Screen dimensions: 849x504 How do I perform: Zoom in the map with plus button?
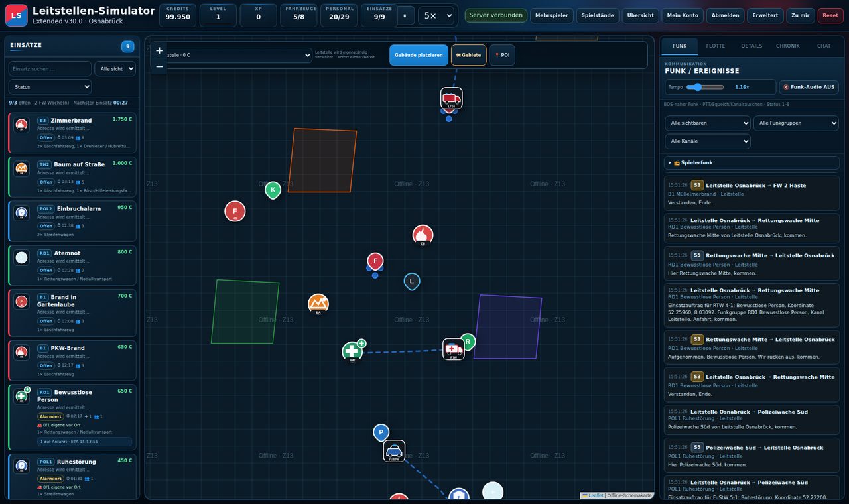click(159, 50)
